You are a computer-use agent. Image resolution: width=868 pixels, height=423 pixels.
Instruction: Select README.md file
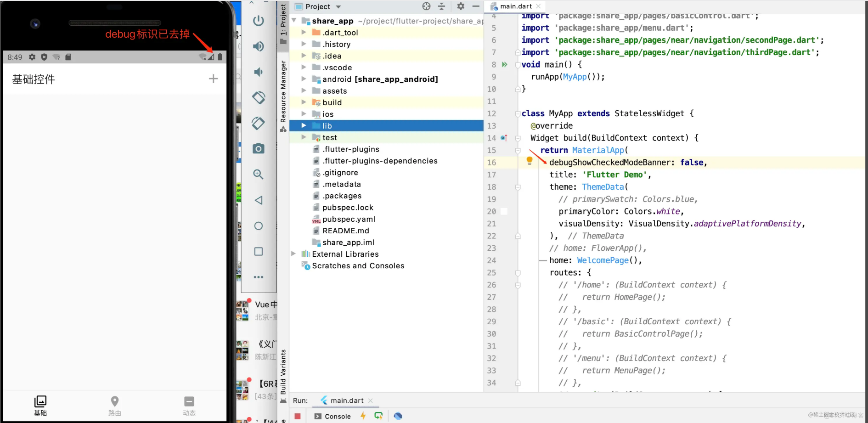(345, 231)
